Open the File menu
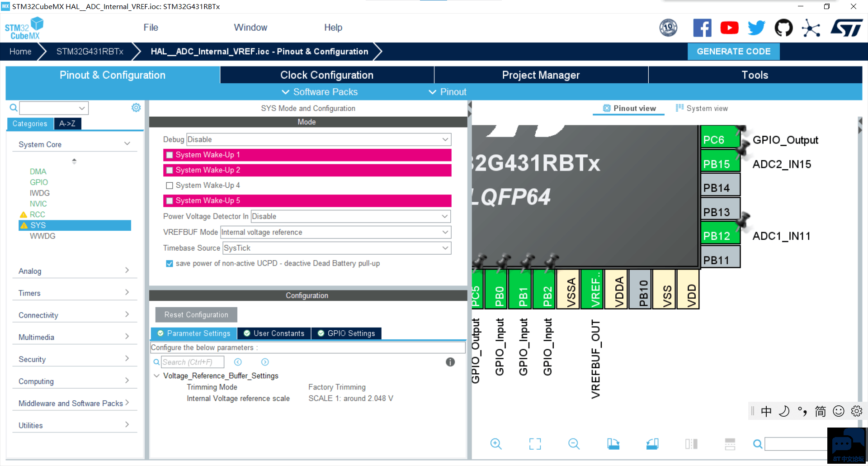Image resolution: width=868 pixels, height=466 pixels. 151,28
